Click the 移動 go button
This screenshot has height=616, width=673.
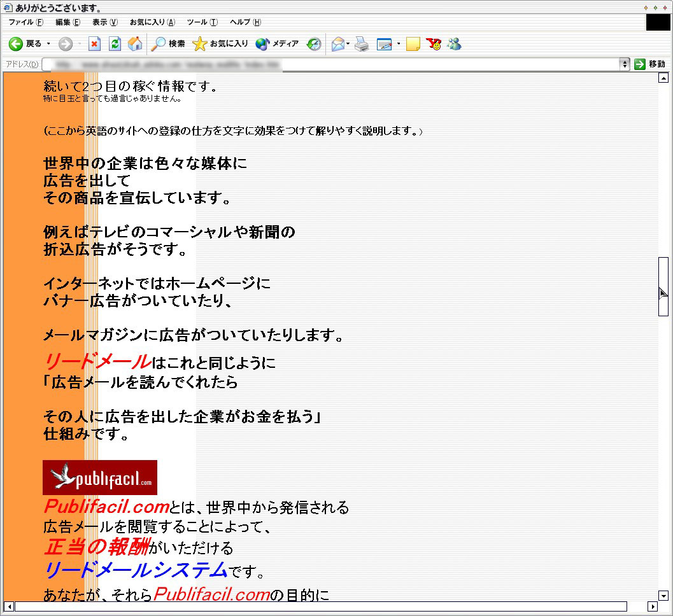click(650, 64)
